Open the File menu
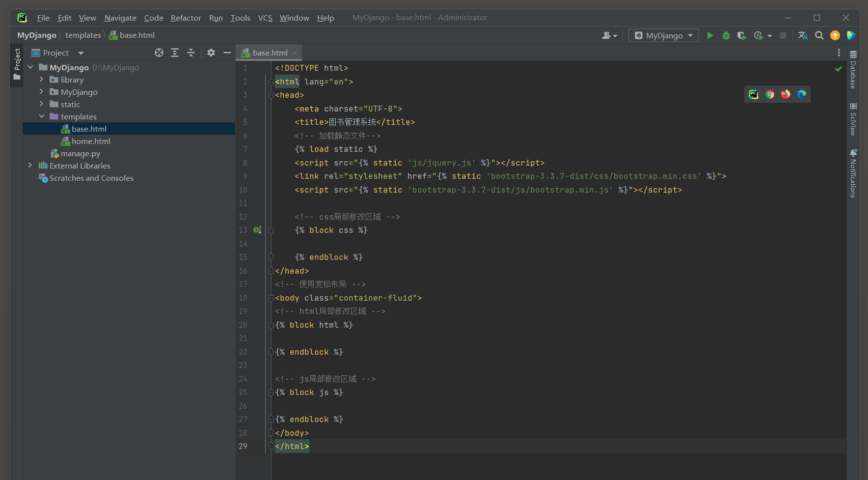This screenshot has width=868, height=480. (x=43, y=18)
